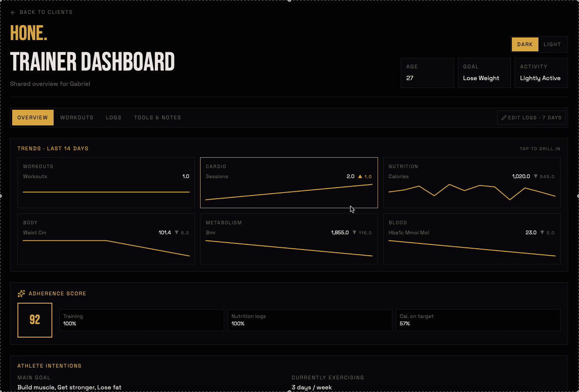The width and height of the screenshot is (579, 392).
Task: Click the Edit Logs · 7 Days button
Action: (x=531, y=118)
